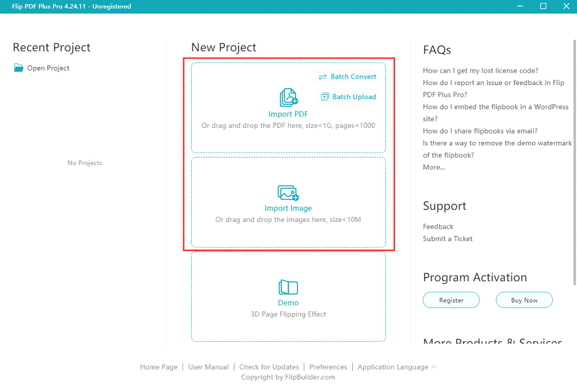577x392 pixels.
Task: Open the lost license code FAQ
Action: [x=480, y=71]
